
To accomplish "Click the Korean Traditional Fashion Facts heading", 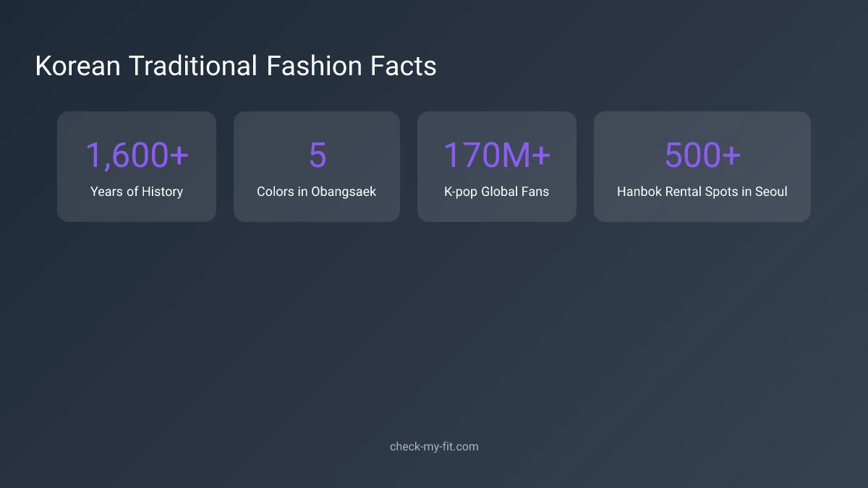I will coord(235,66).
